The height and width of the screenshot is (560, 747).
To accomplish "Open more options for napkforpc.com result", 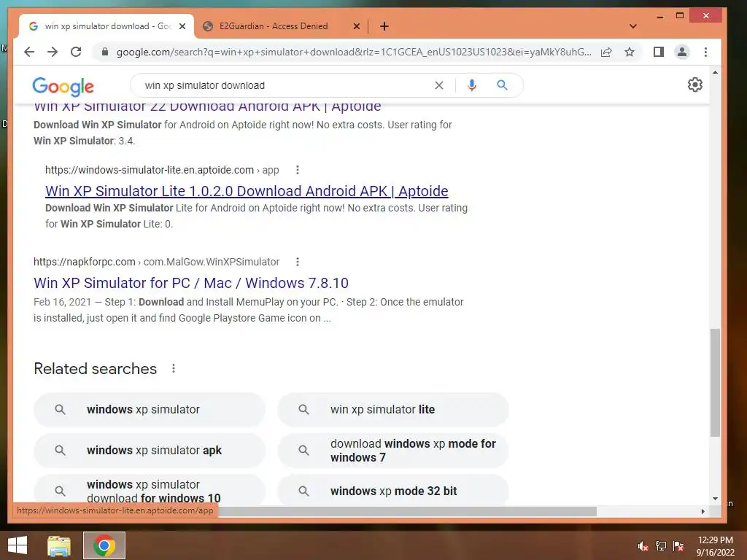I will click(298, 262).
